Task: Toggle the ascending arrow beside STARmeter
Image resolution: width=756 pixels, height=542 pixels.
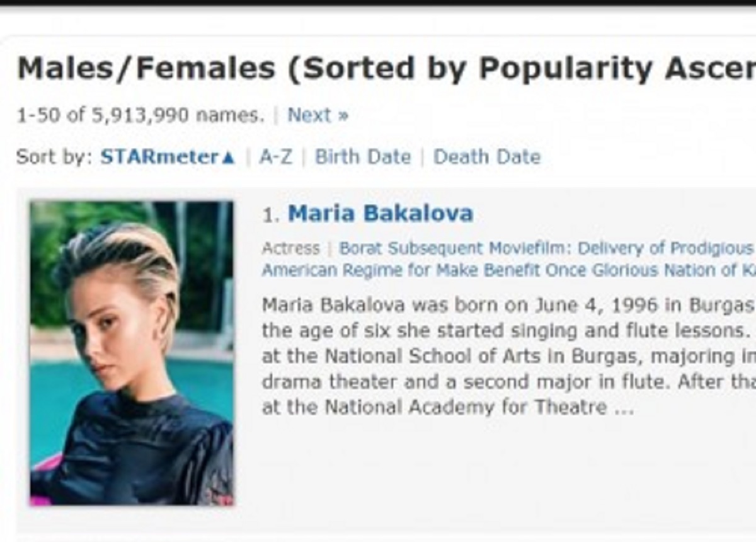Action: click(229, 158)
